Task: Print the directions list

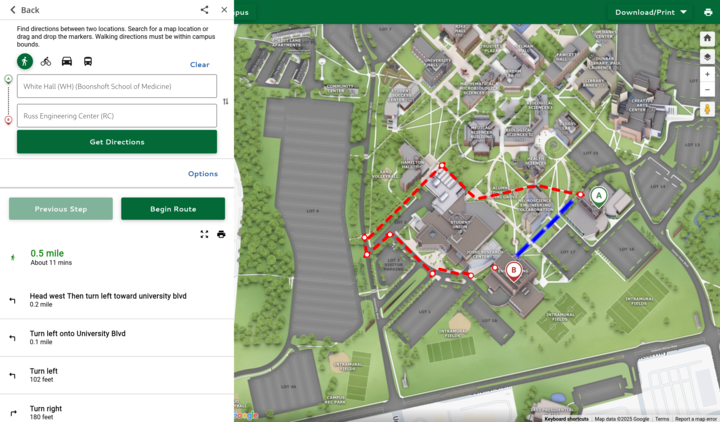Action: point(221,234)
